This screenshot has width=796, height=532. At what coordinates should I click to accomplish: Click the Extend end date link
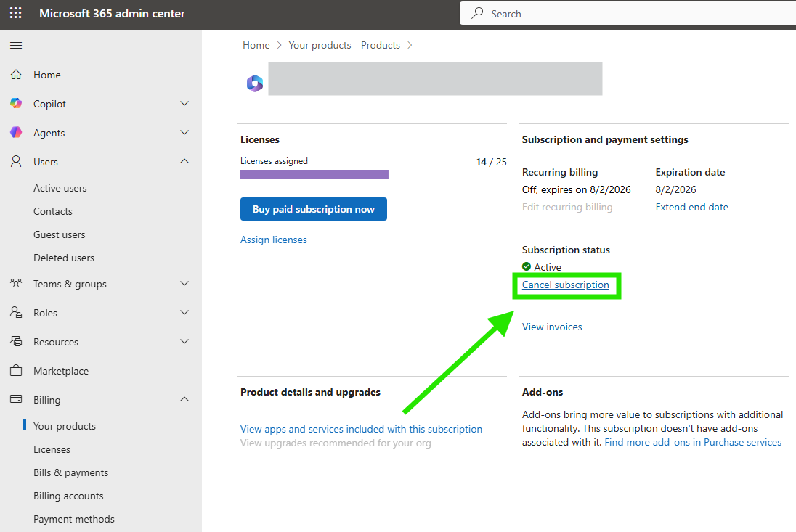[692, 207]
